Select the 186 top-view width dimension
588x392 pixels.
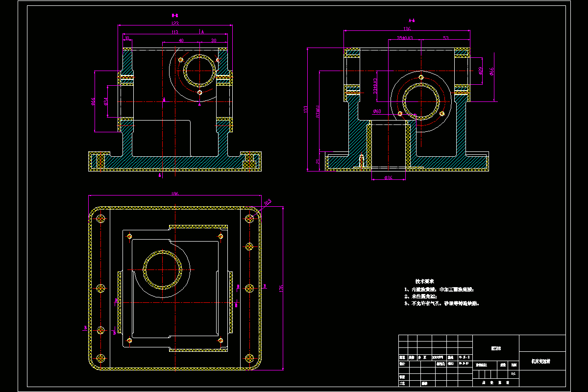pos(175,194)
